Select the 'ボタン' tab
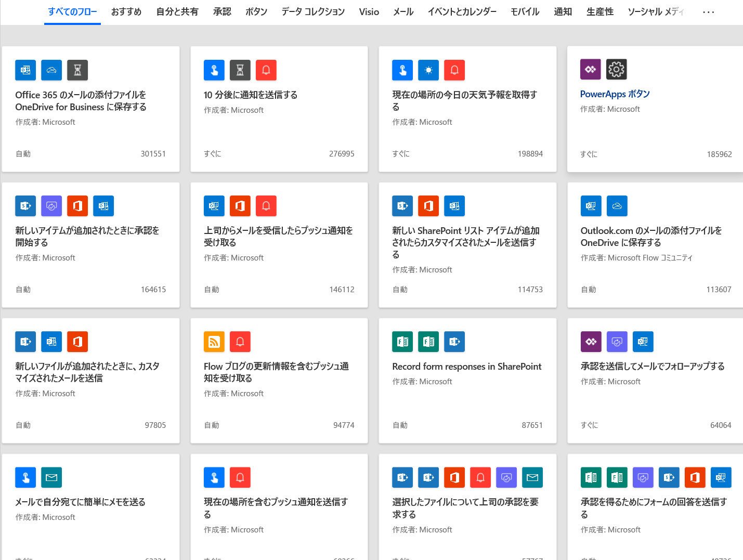The height and width of the screenshot is (560, 743). 256,11
